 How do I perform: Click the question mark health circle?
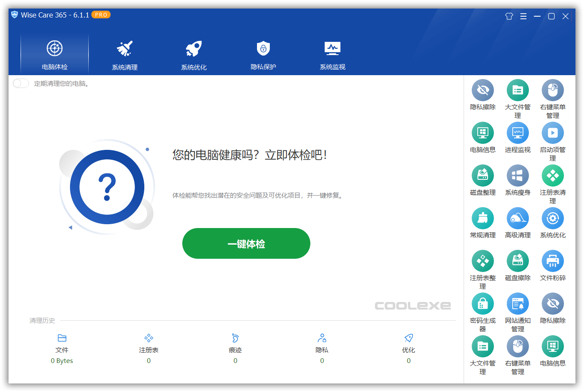pos(107,187)
